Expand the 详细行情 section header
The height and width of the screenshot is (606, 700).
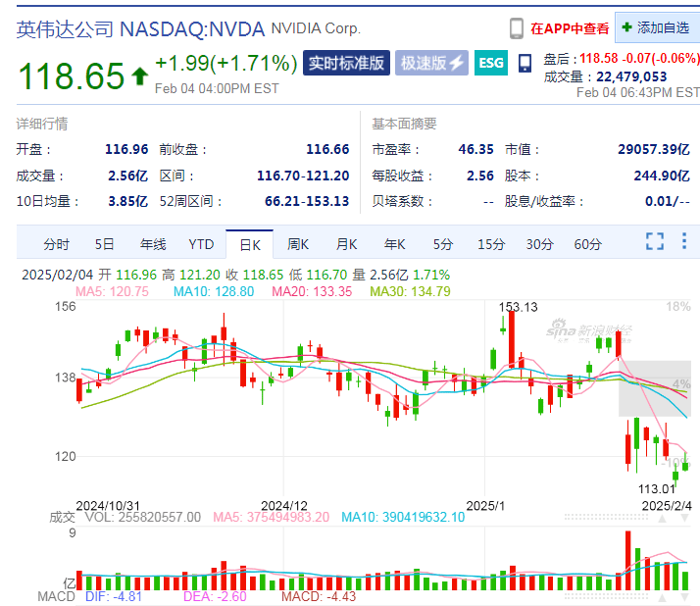click(42, 124)
